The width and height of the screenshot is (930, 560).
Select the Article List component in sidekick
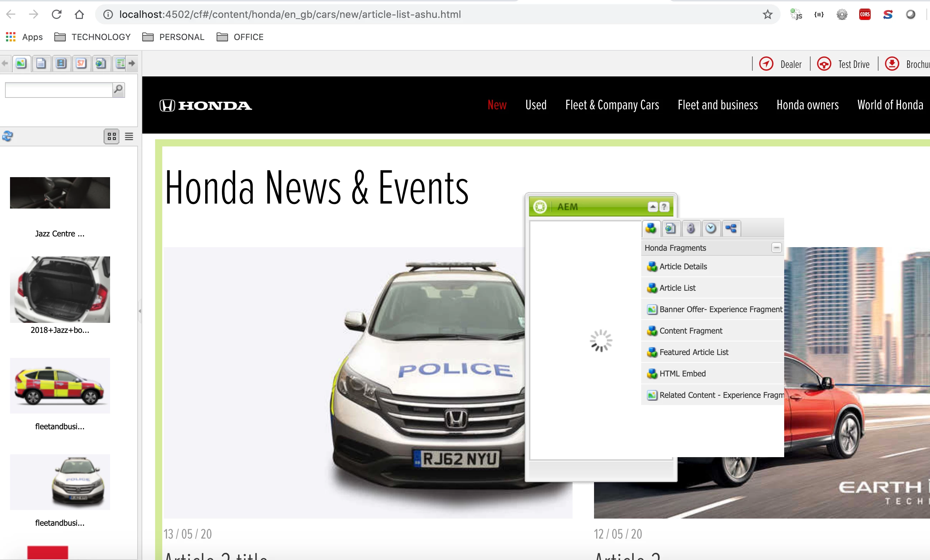click(x=677, y=288)
